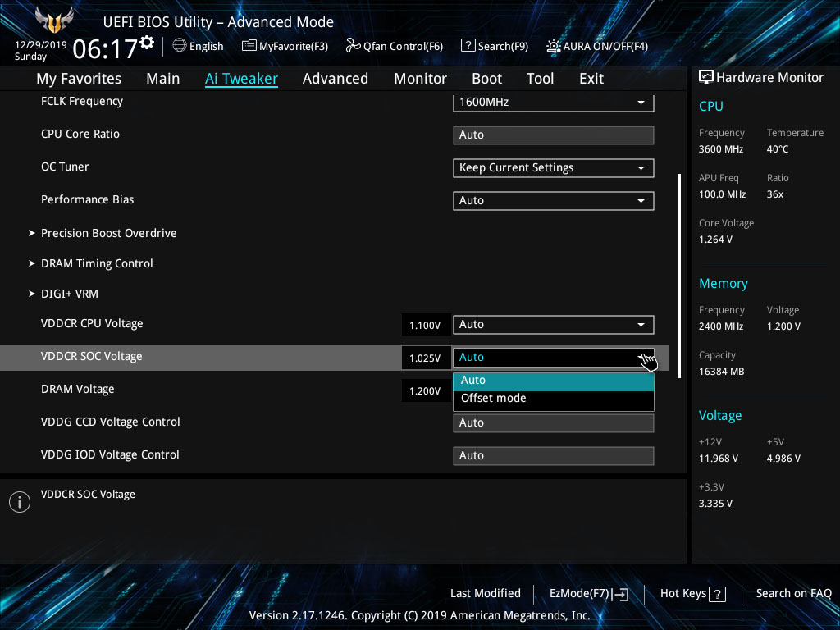840x630 pixels.
Task: Select the FCLK Frequency row label
Action: [x=82, y=101]
